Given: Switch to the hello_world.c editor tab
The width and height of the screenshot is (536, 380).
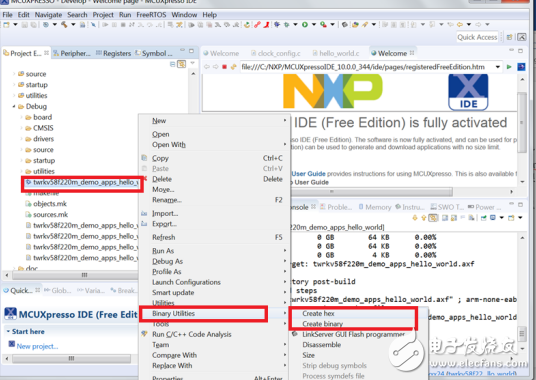Looking at the screenshot, I should [x=336, y=53].
